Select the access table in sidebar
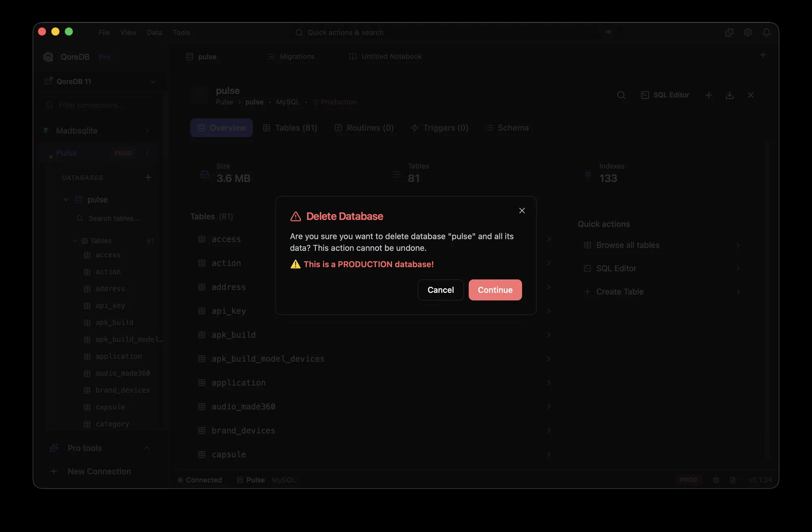Viewport: 812px width, 532px height. [108, 255]
